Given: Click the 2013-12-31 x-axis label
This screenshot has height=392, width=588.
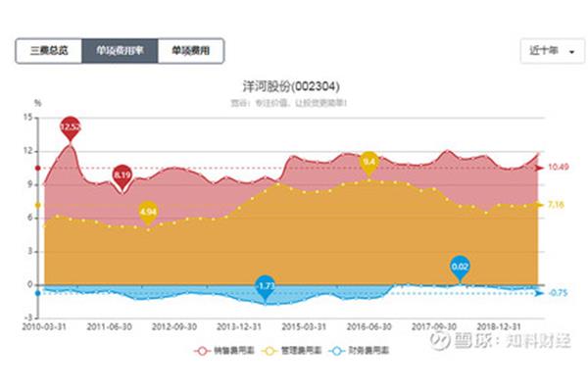Looking at the screenshot, I should tap(239, 327).
